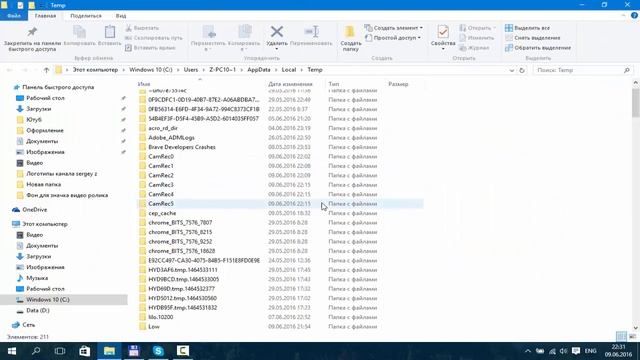Open the Easy Access (Простой доступ) dropdown
Image resolution: width=640 pixels, height=360 pixels.
393,38
